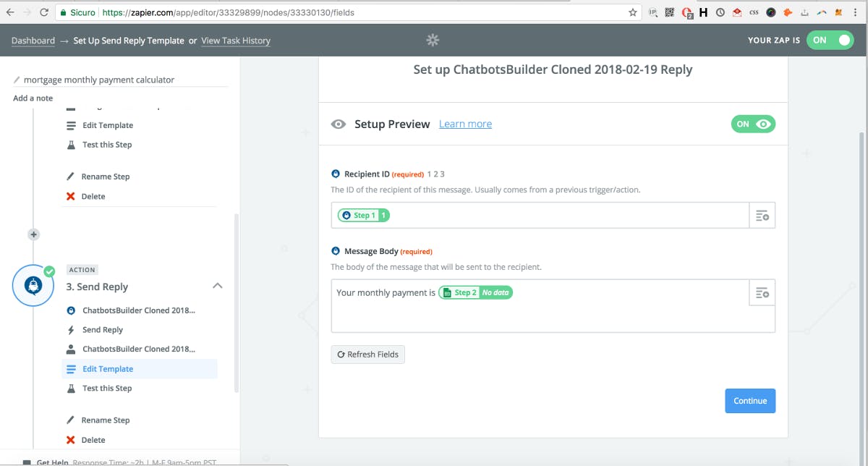The width and height of the screenshot is (868, 466).
Task: Click Rename Step pencil under step 3
Action: tap(71, 420)
